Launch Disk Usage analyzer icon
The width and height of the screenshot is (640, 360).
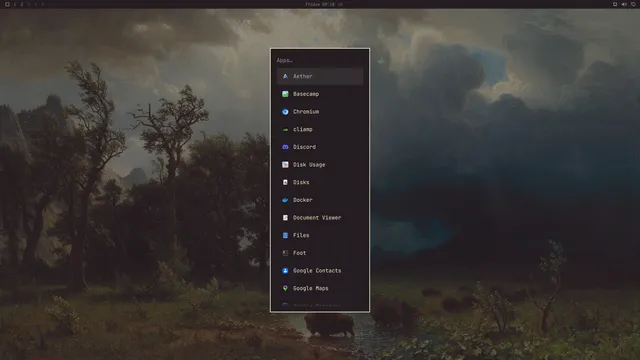pos(285,164)
